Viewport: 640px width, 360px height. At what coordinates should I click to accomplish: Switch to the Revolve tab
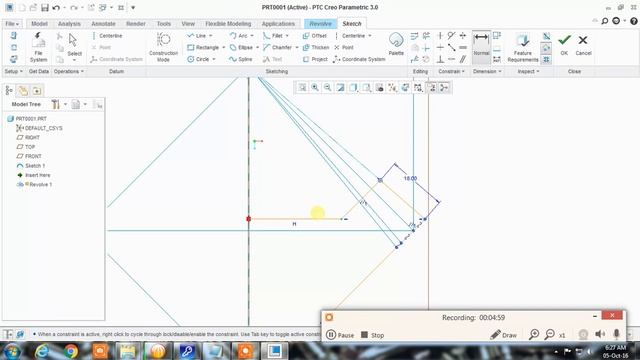[320, 24]
